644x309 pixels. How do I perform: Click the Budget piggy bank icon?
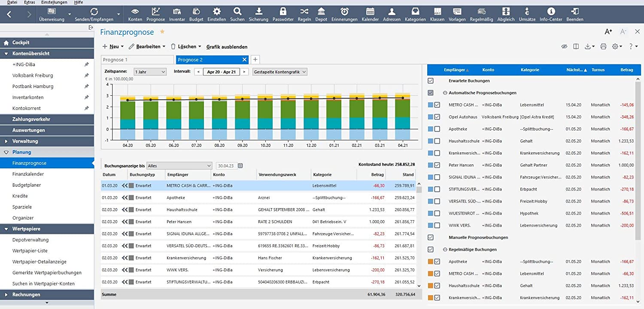pyautogui.click(x=196, y=12)
